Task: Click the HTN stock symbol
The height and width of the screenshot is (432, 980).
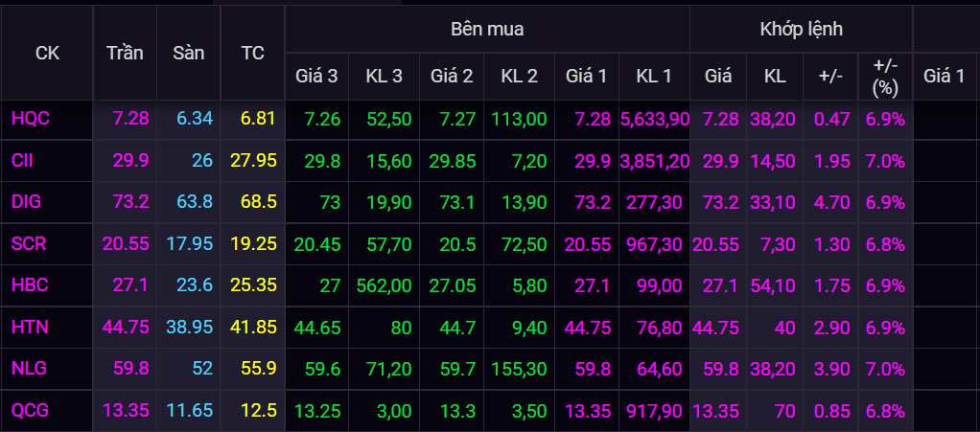Action: (x=30, y=328)
